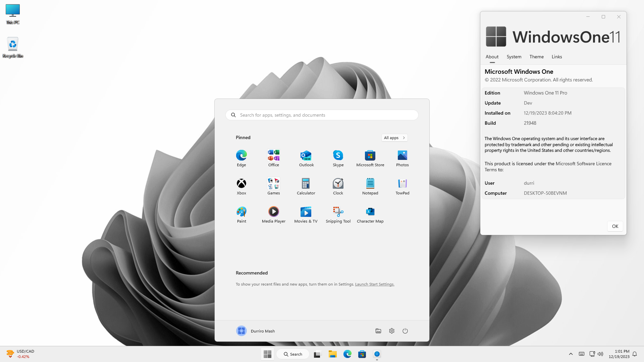Switch to the System tab
The height and width of the screenshot is (362, 644).
(514, 57)
